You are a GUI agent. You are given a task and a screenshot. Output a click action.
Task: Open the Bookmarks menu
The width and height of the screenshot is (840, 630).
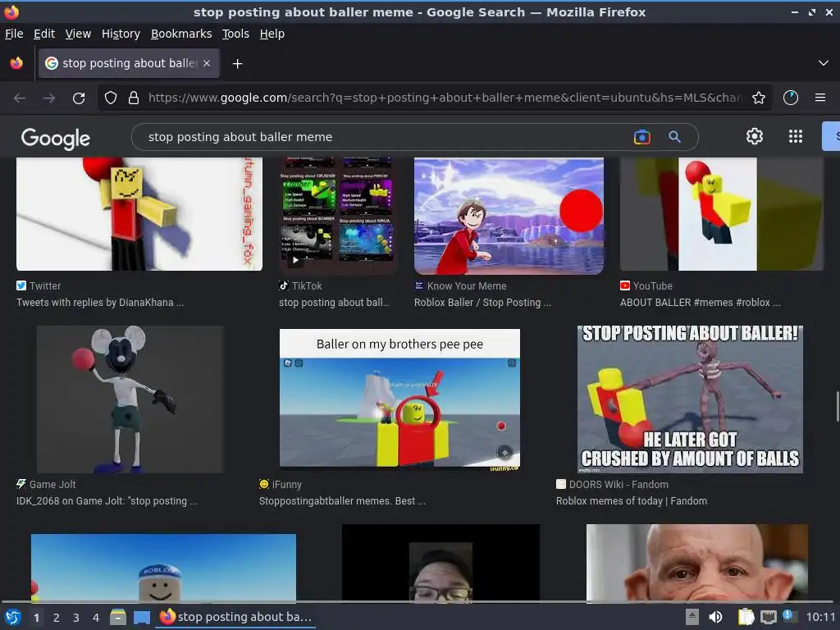coord(181,34)
